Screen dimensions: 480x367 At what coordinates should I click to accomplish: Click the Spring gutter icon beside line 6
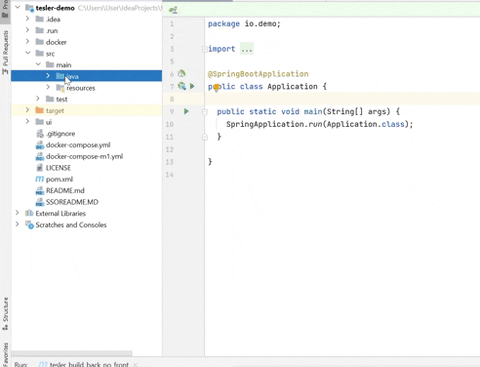point(182,74)
